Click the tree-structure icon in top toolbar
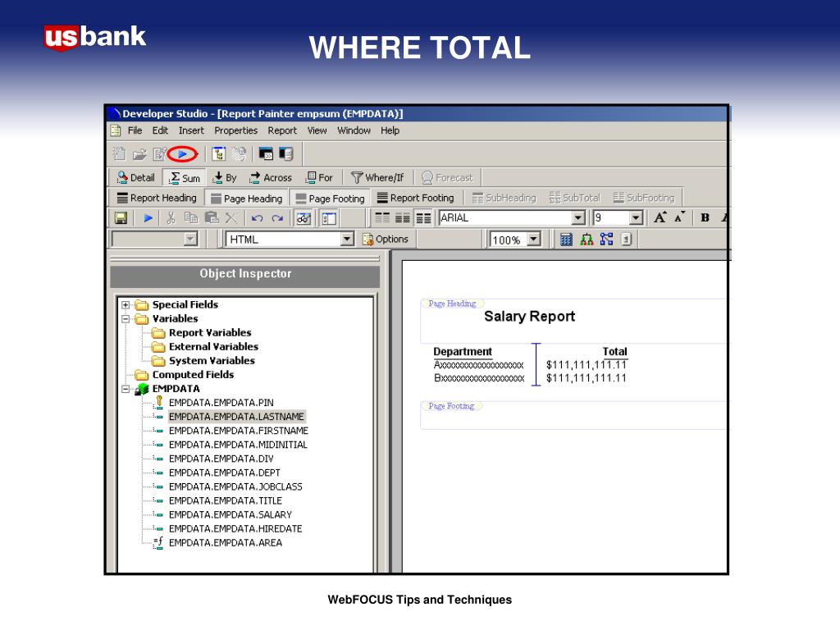The image size is (840, 630). [x=218, y=154]
